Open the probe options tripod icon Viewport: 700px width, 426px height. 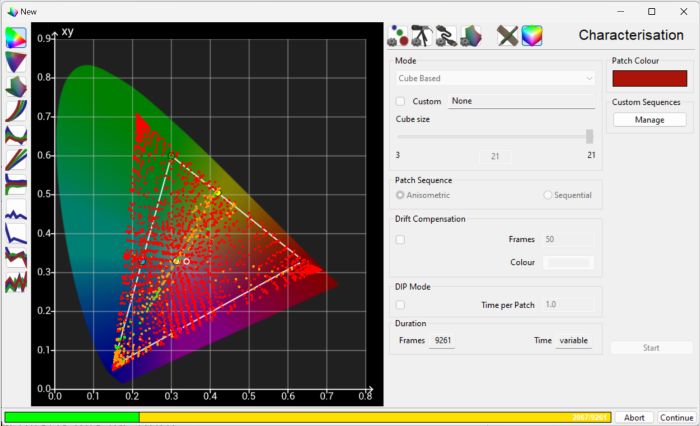(421, 36)
